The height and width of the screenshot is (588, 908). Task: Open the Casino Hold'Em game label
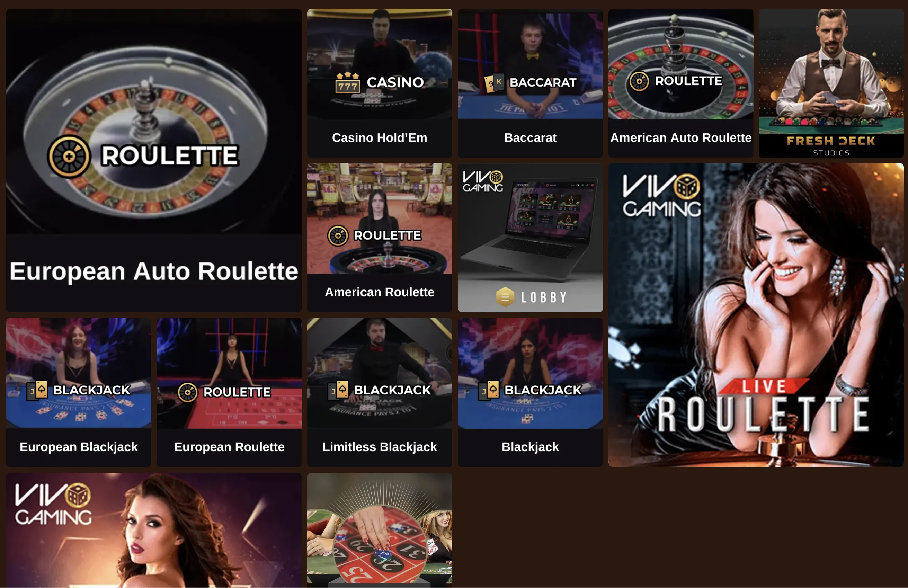(380, 138)
